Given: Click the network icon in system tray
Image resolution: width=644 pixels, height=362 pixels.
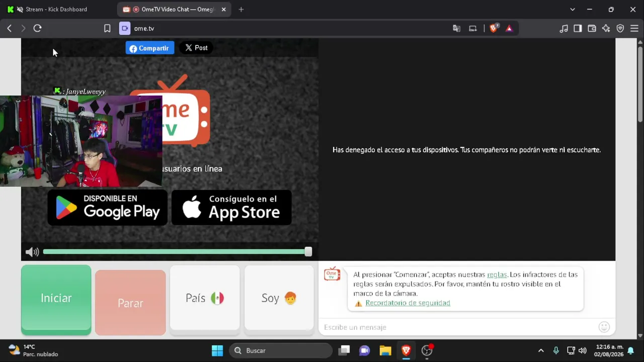Looking at the screenshot, I should 571,350.
